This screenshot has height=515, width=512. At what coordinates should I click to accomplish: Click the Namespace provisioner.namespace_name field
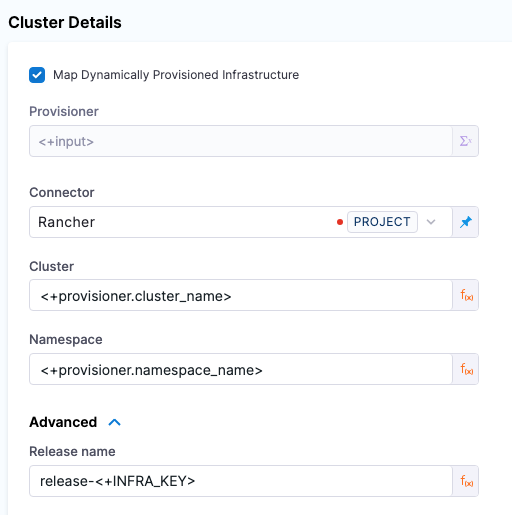tap(241, 369)
